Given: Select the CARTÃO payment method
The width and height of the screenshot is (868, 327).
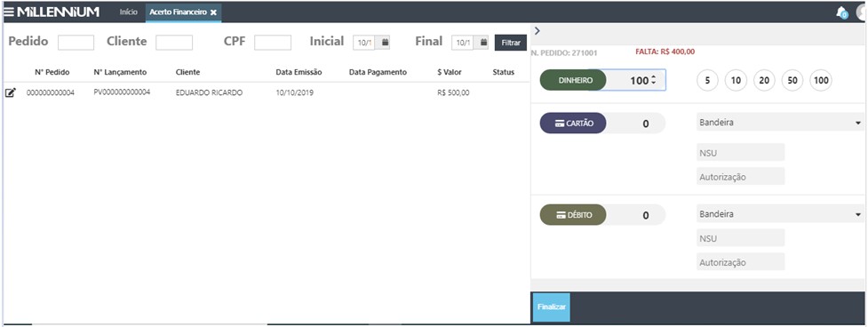Looking at the screenshot, I should coord(573,124).
